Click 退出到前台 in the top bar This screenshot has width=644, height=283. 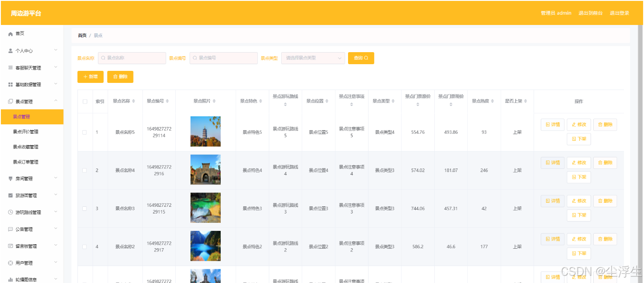[x=590, y=13]
